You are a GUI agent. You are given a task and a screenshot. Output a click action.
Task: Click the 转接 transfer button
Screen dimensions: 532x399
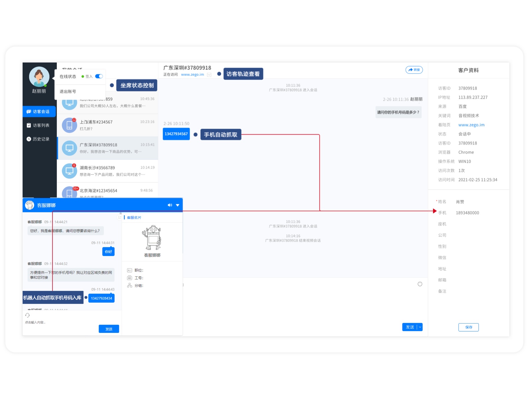[414, 70]
